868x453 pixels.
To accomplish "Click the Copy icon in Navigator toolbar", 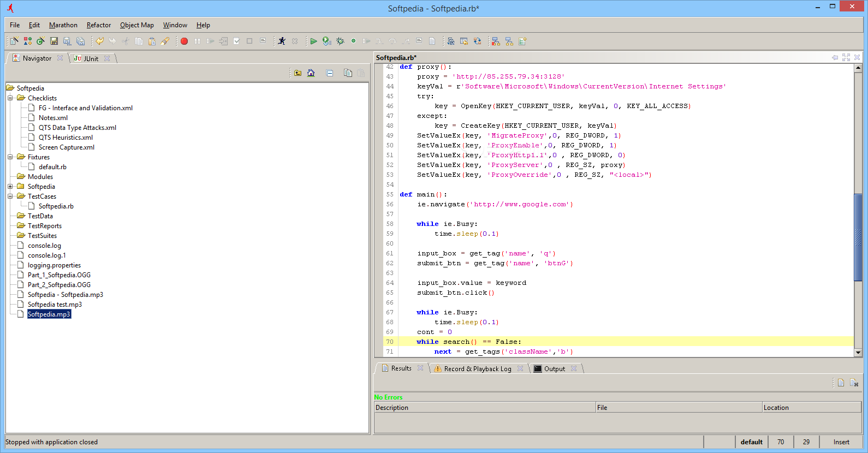I will point(348,73).
